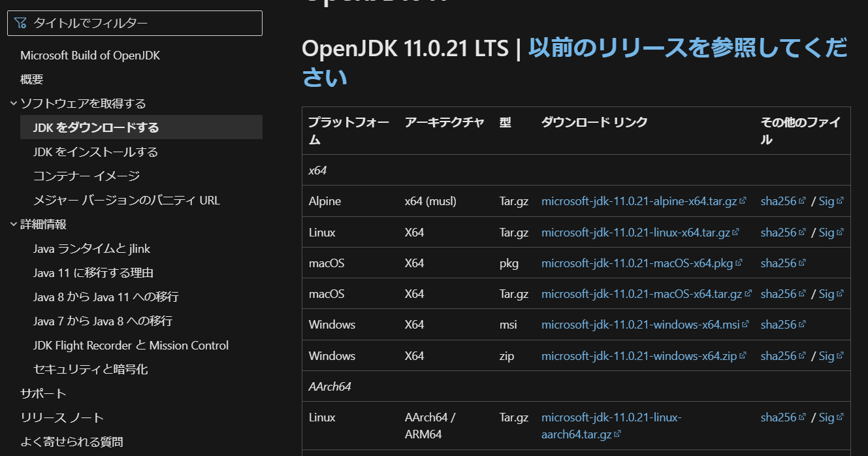This screenshot has height=456, width=868.
Task: Open JDK をインストールする page
Action: point(96,152)
